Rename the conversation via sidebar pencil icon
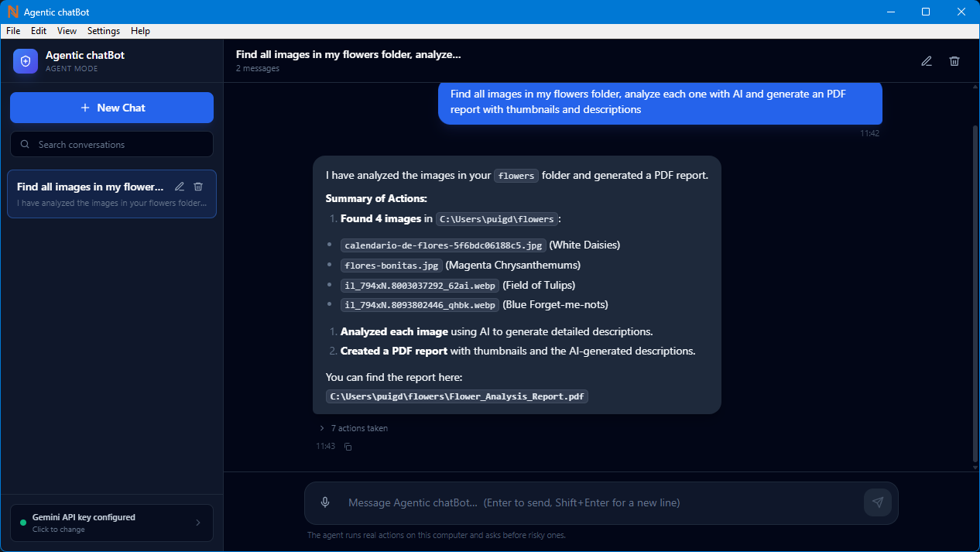The image size is (980, 552). 180,187
